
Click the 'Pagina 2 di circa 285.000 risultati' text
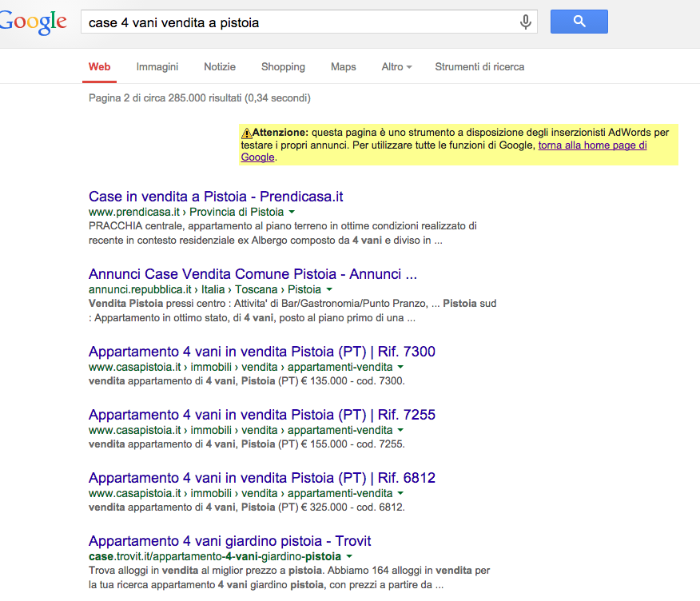(x=200, y=98)
